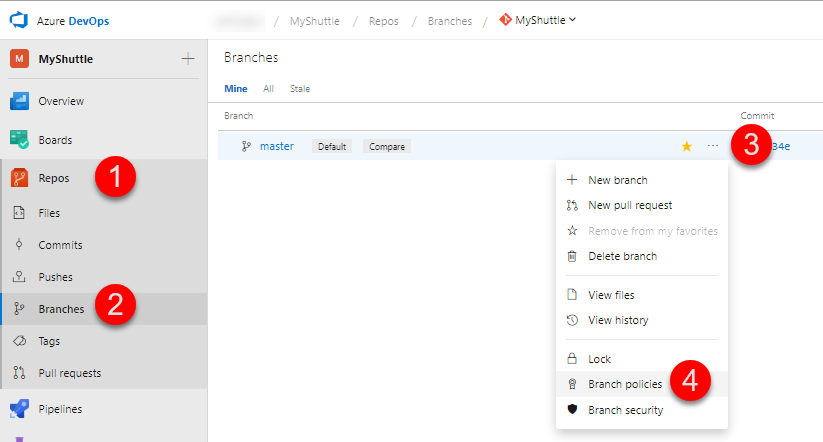The width and height of the screenshot is (823, 442).
Task: Click the Branch column header
Action: 238,115
